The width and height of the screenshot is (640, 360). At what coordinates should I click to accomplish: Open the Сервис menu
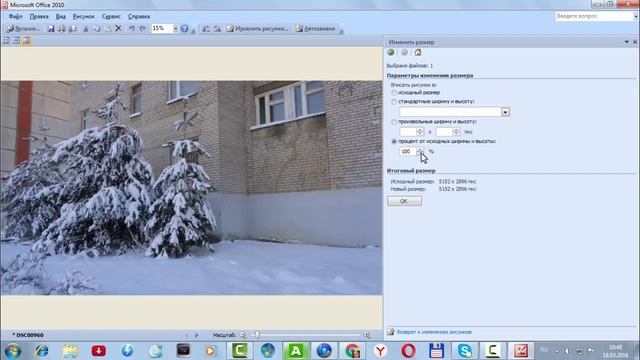tap(111, 16)
